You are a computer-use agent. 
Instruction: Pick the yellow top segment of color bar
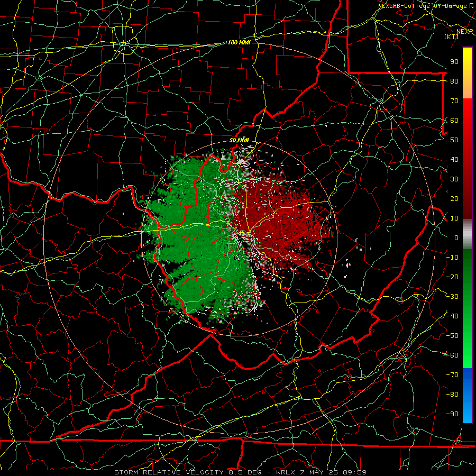[x=467, y=73]
